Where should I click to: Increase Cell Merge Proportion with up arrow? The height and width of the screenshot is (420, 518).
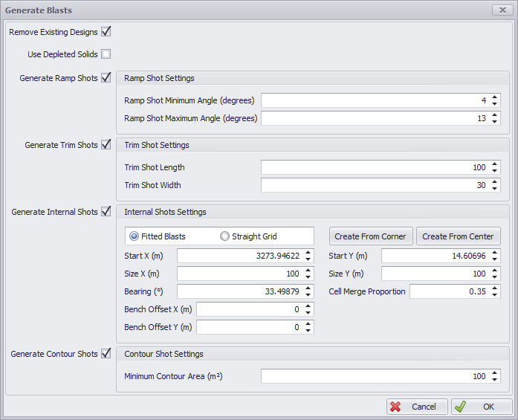495,288
